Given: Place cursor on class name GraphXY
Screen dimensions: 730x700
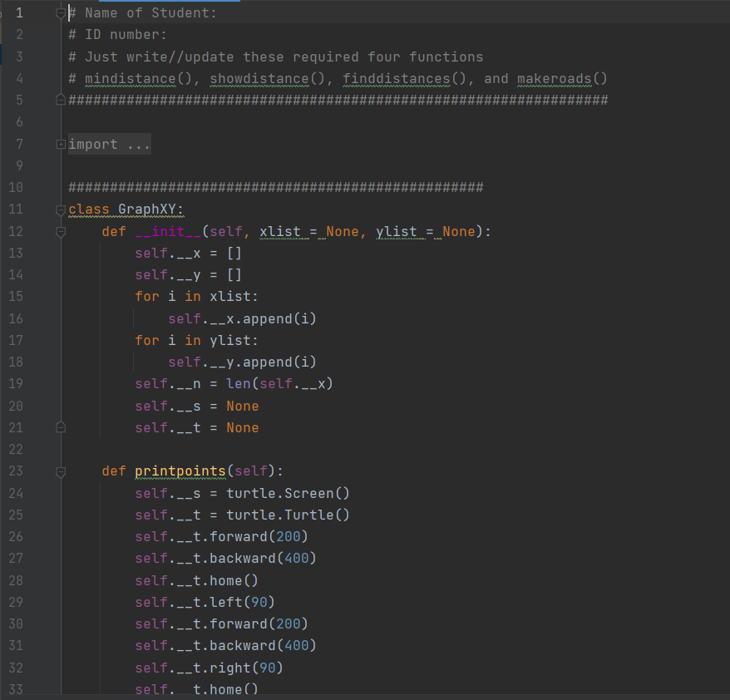Looking at the screenshot, I should [146, 210].
